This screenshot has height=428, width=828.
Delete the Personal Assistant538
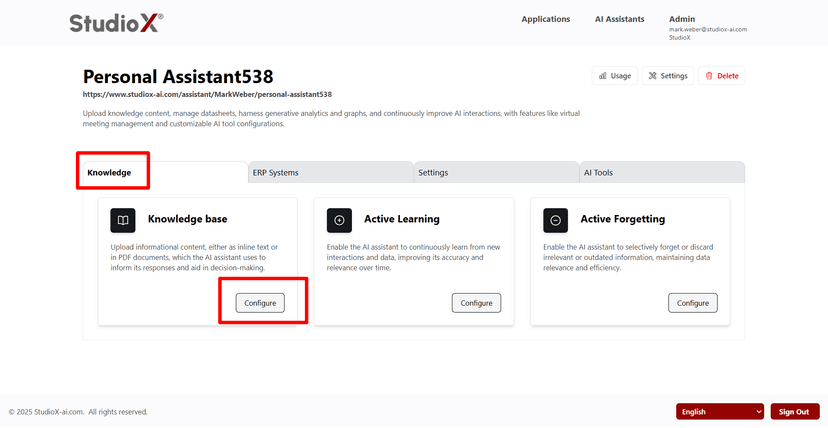[722, 75]
